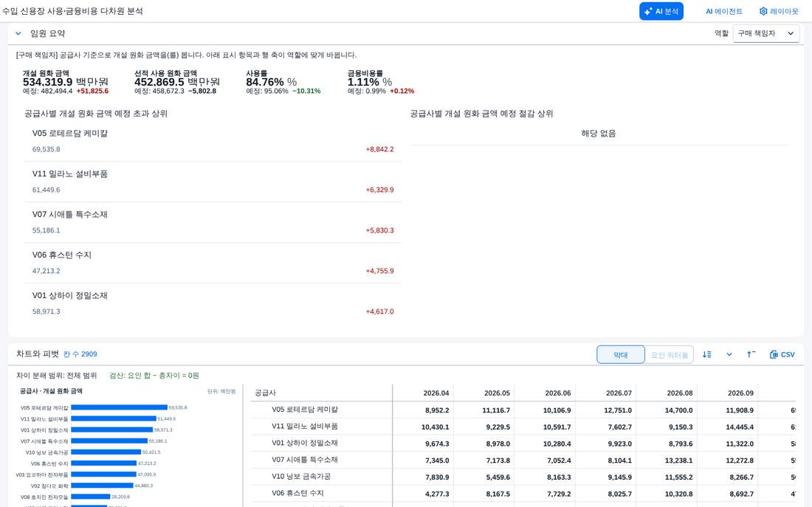Expand the chevron dropdown beside the sort icon
Image resolution: width=812 pixels, height=507 pixels.
729,354
